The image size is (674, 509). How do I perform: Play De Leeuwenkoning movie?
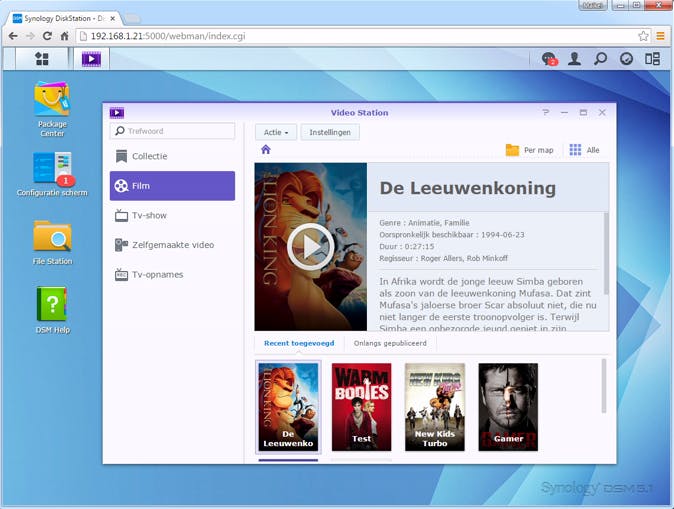tap(310, 246)
